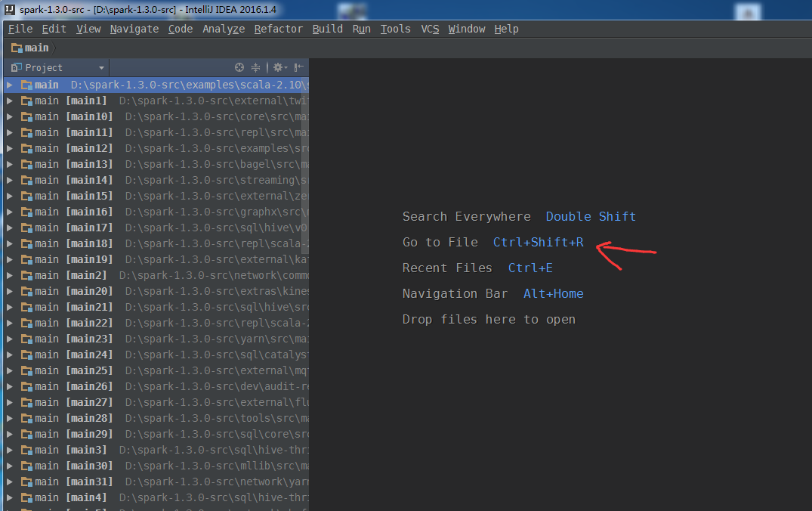This screenshot has height=511, width=812.
Task: Click the 'Navigation Bar' text
Action: [455, 294]
